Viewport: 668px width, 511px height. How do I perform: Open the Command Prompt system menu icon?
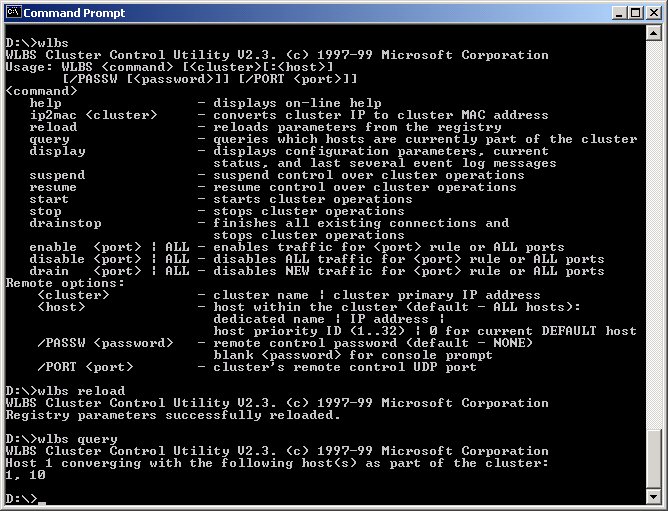[14, 12]
